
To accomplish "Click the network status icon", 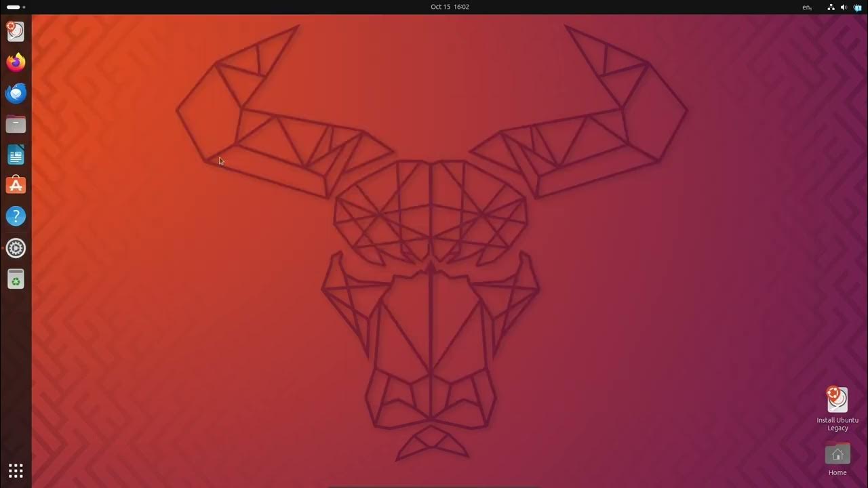I will coord(831,7).
